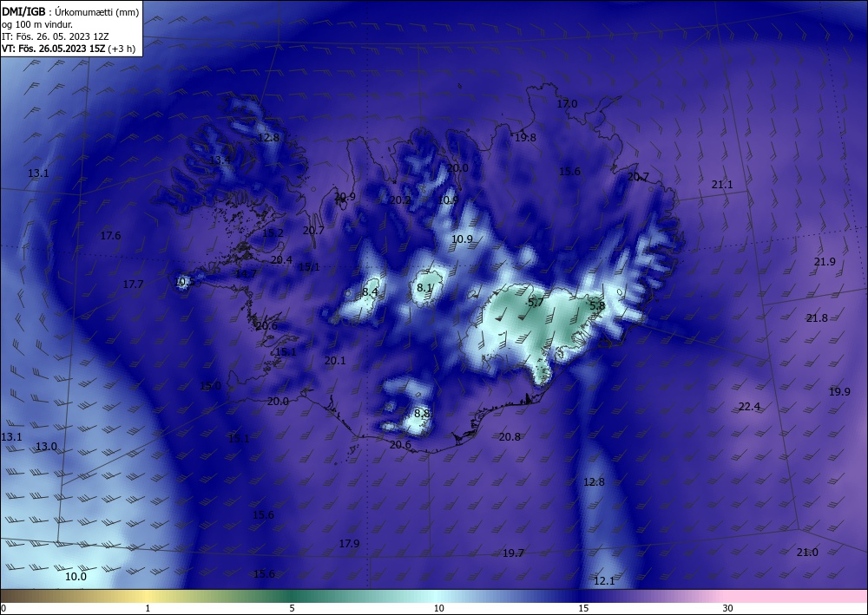868x615 pixels.
Task: Click the 13.4 value in the Westfjords
Action: click(x=220, y=160)
